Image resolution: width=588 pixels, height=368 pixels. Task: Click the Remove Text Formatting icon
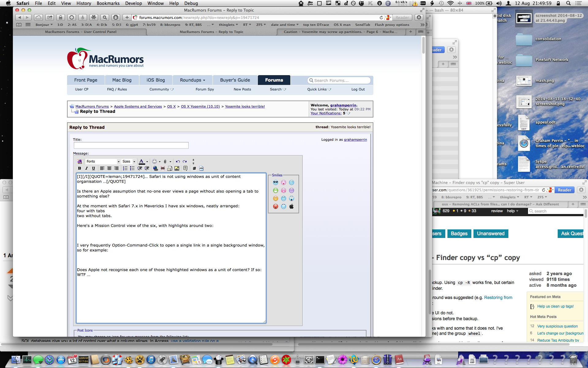pyautogui.click(x=80, y=161)
